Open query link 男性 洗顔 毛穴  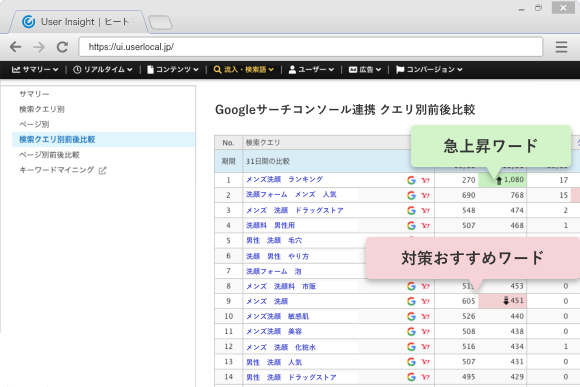coord(274,240)
